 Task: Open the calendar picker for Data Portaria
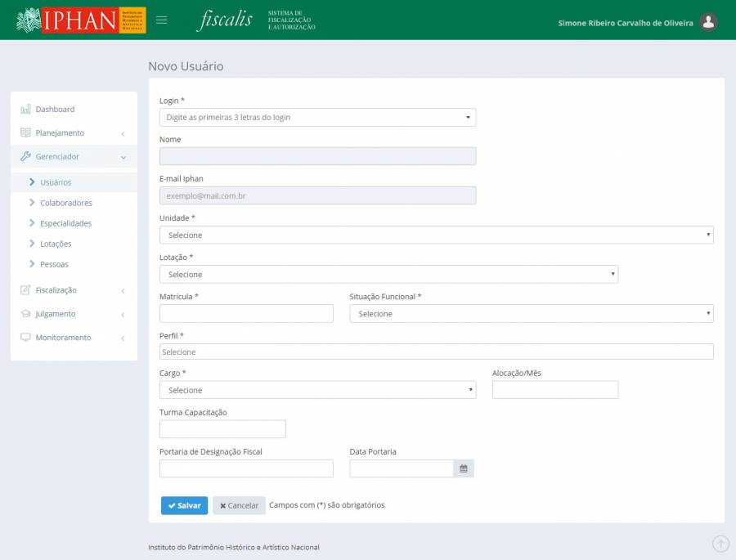pos(464,468)
